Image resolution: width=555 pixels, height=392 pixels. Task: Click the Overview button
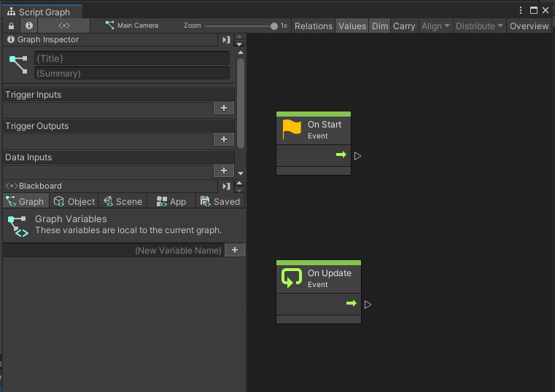[x=529, y=26]
